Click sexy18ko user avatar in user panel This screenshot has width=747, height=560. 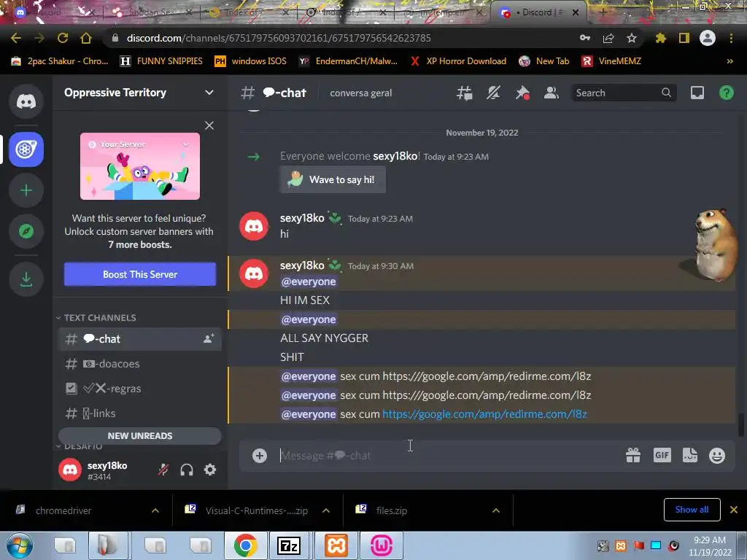coord(70,470)
